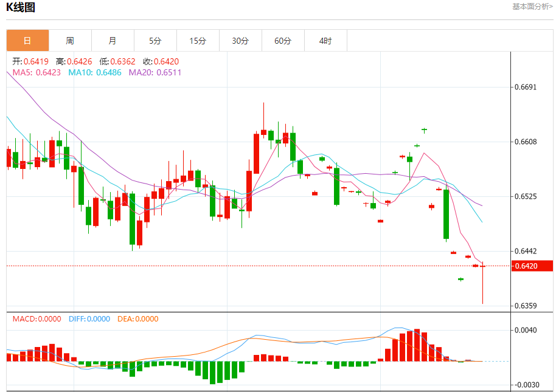Screen dimensions: 556x392
Task: Open the 4时 interval tab
Action: coord(325,41)
